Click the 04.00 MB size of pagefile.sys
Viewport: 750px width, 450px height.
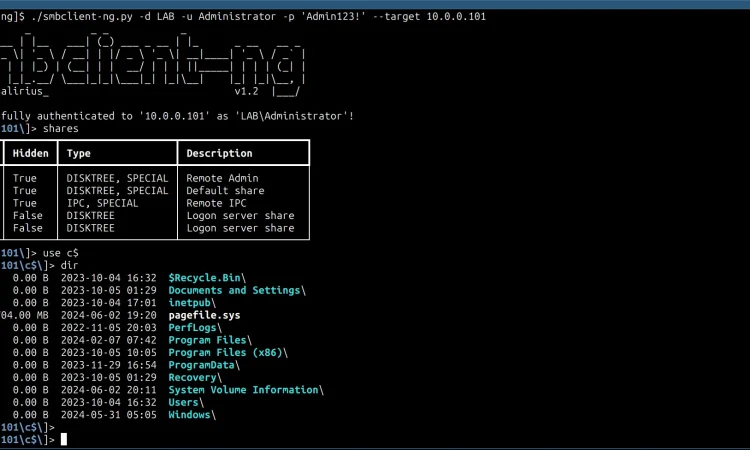[x=24, y=315]
